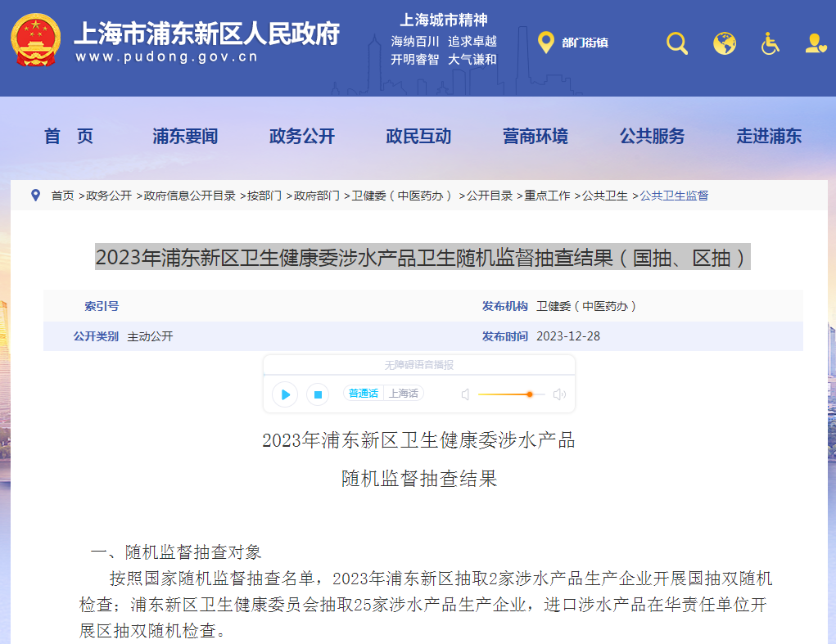Open the 营商环境 menu
Viewport: 836px width, 644px height.
(535, 137)
